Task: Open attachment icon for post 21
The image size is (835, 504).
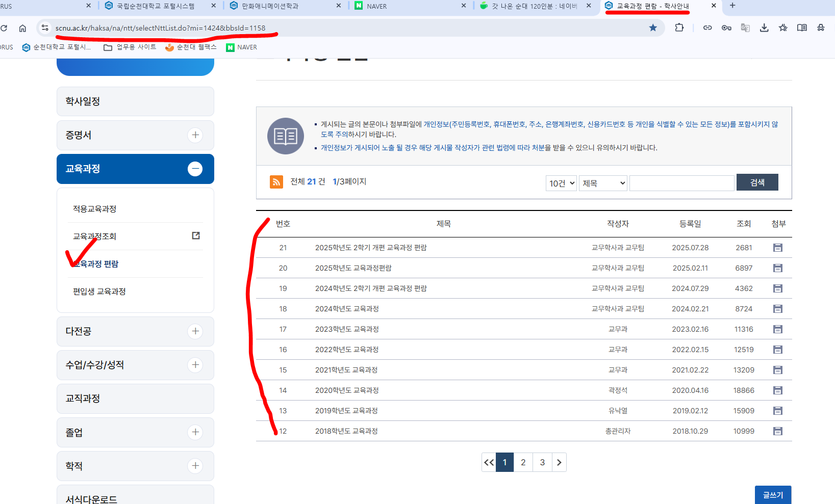Action: [777, 248]
